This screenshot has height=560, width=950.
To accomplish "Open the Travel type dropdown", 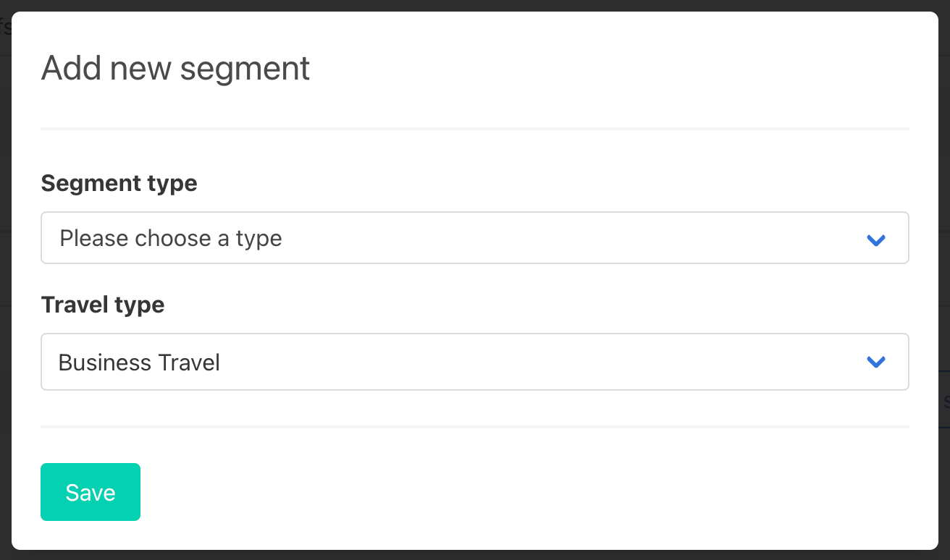I will pyautogui.click(x=474, y=362).
